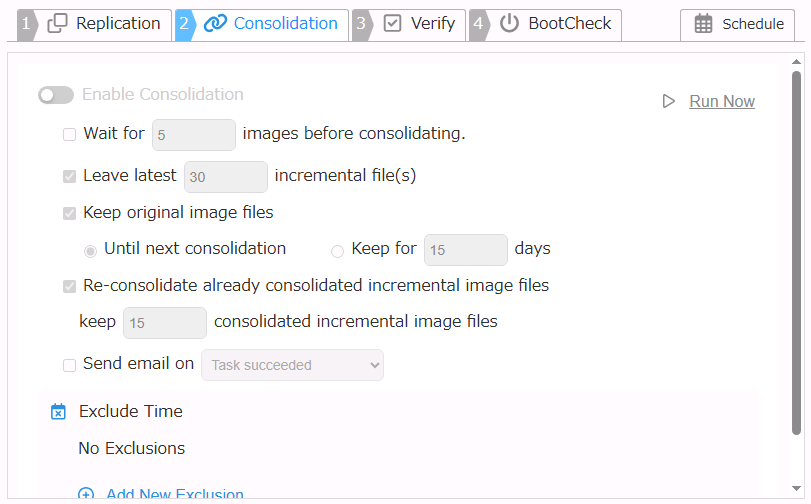Click the Consolidation chain-link icon

click(215, 24)
